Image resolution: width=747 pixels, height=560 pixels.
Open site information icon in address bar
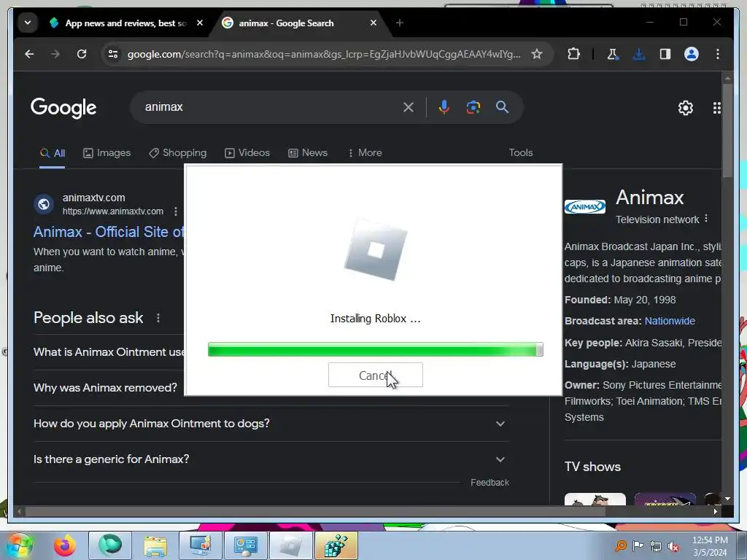pyautogui.click(x=113, y=54)
